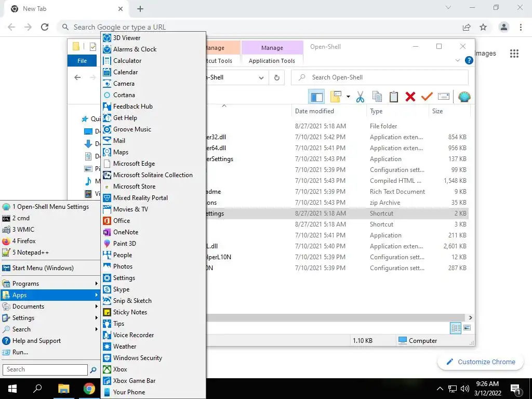Open Paint 3D

(153, 244)
